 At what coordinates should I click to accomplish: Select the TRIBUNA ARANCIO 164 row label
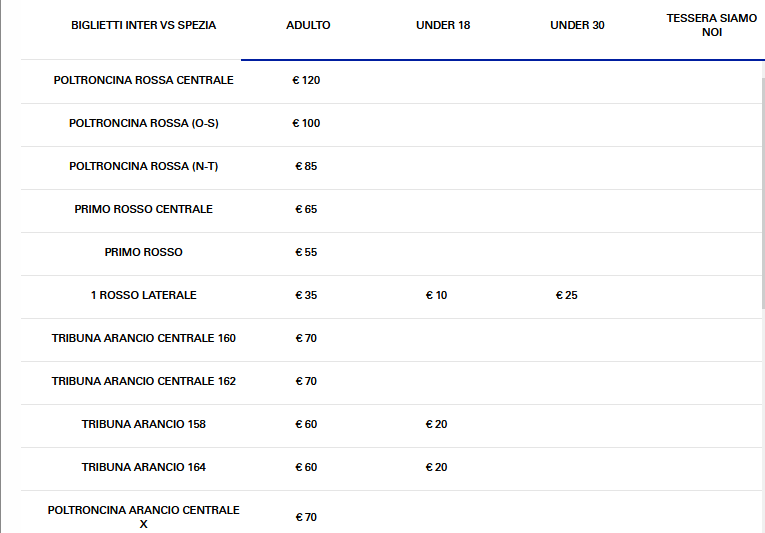143,467
